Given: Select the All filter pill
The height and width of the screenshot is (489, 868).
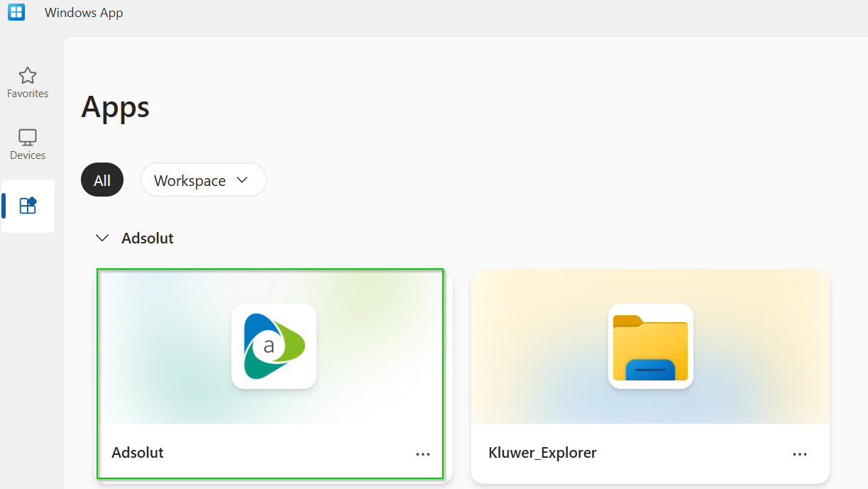Looking at the screenshot, I should [102, 180].
